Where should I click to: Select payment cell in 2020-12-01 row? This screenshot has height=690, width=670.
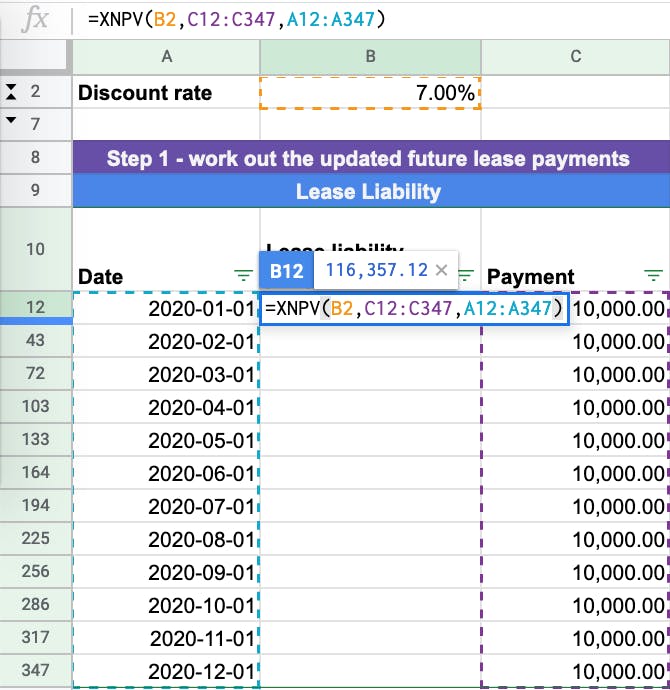point(575,672)
